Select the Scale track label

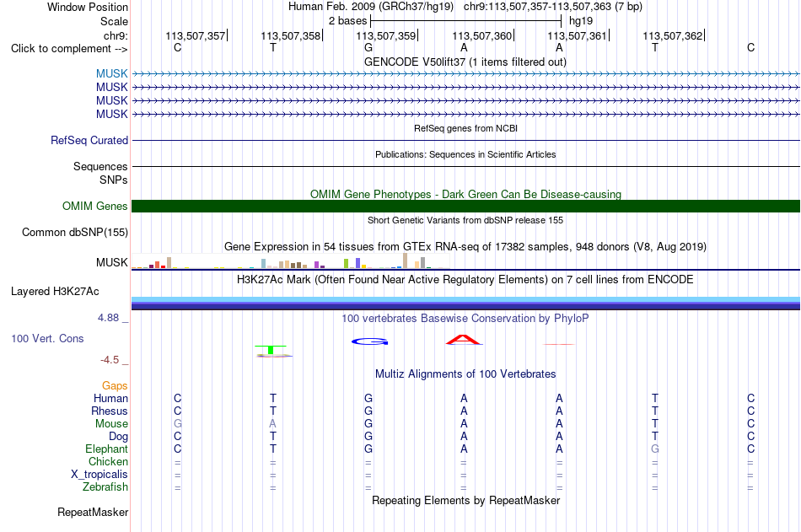[x=114, y=21]
